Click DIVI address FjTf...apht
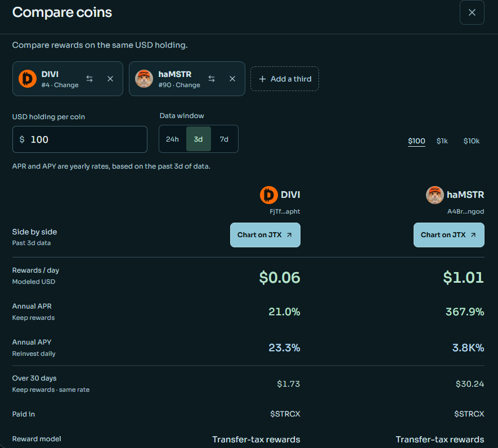Image resolution: width=498 pixels, height=448 pixels. coord(285,211)
